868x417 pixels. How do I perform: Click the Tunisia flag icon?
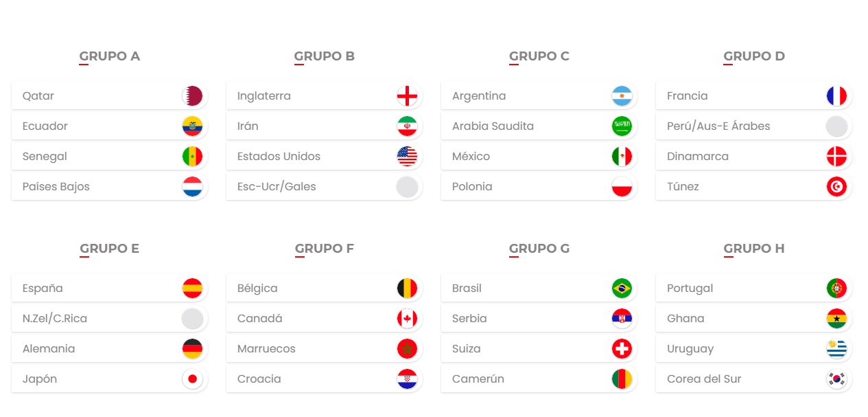[x=836, y=187]
